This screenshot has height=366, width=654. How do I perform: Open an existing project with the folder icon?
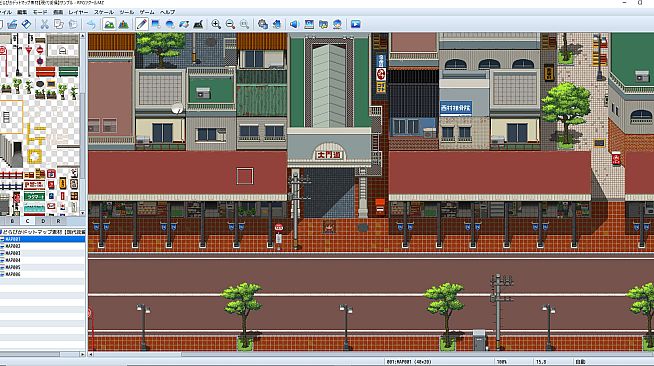point(12,24)
